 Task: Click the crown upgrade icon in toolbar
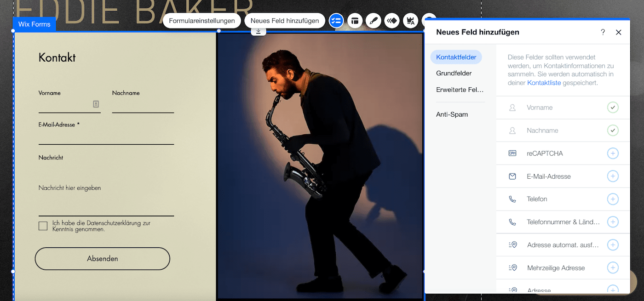[410, 21]
